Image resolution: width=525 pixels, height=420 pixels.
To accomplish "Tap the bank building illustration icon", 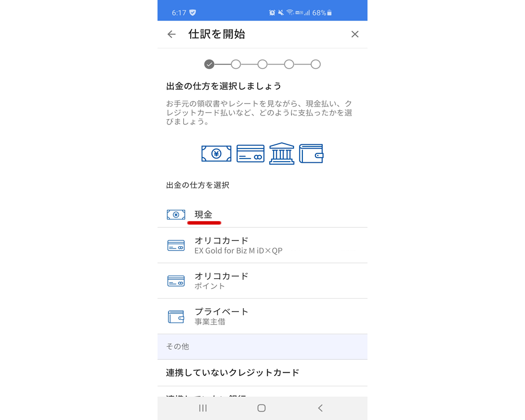I will pos(282,153).
